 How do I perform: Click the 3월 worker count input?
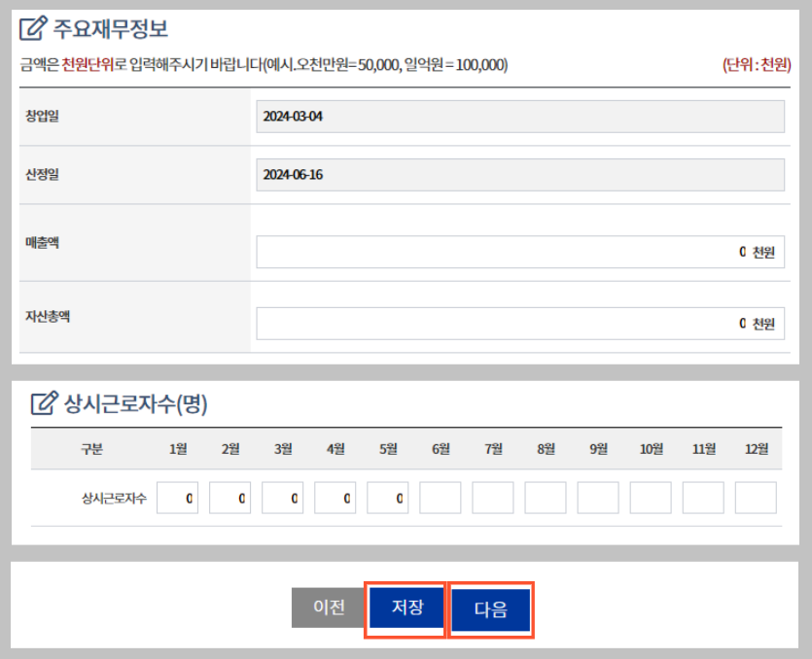point(282,498)
